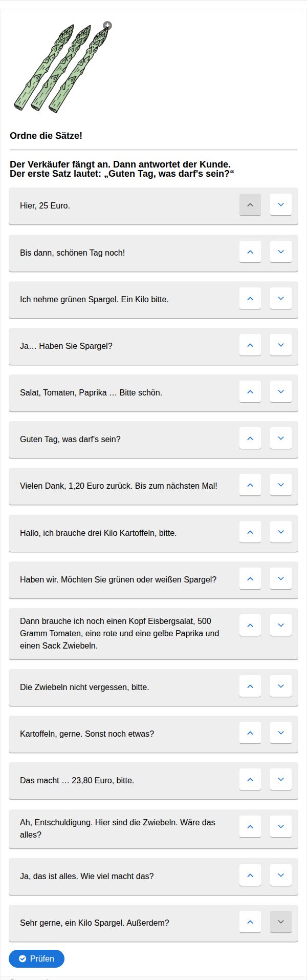
Task: Move 'Ja, das ist alles' sentence down
Action: (x=281, y=875)
